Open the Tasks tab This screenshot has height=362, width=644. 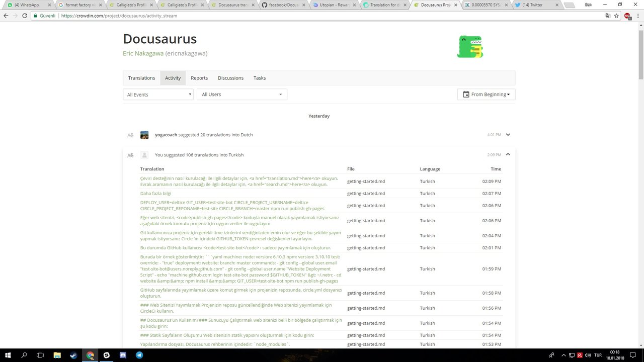point(260,78)
